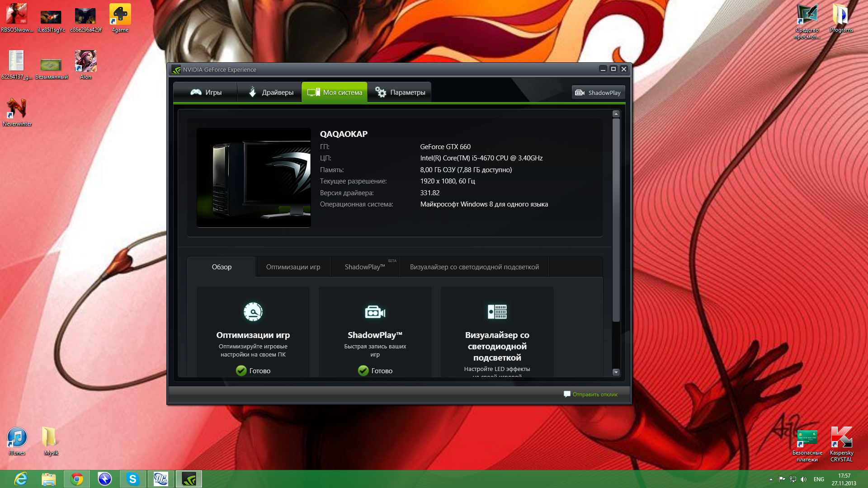Select the Kaspersky CRYSTAL shortcut
The height and width of the screenshot is (488, 868).
pos(841,445)
